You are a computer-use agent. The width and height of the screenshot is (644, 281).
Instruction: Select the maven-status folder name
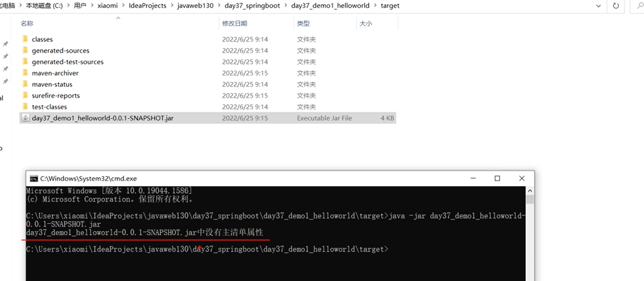click(x=52, y=84)
